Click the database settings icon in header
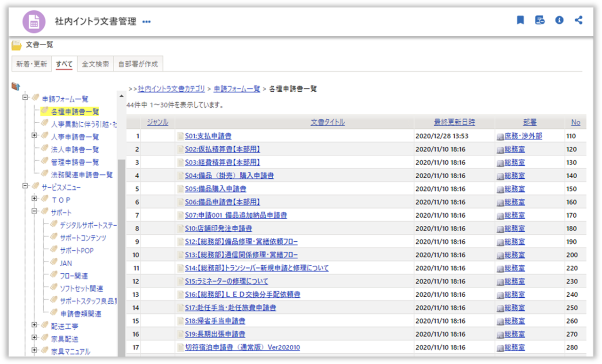602x364 pixels. [x=539, y=20]
